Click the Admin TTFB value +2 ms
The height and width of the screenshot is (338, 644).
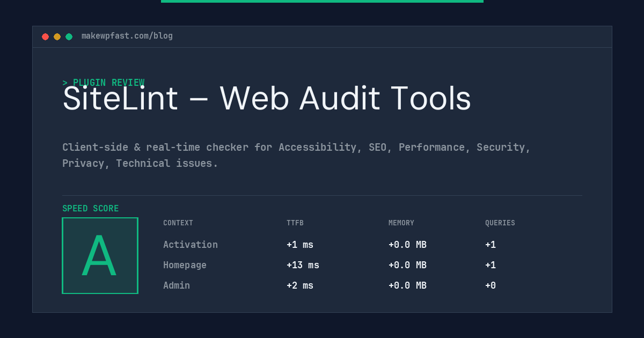pos(300,285)
